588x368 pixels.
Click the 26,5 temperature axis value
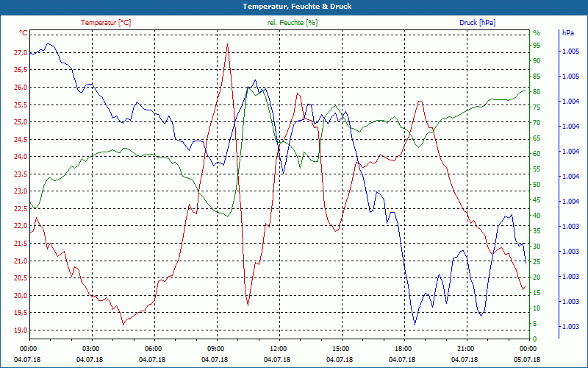[x=21, y=70]
